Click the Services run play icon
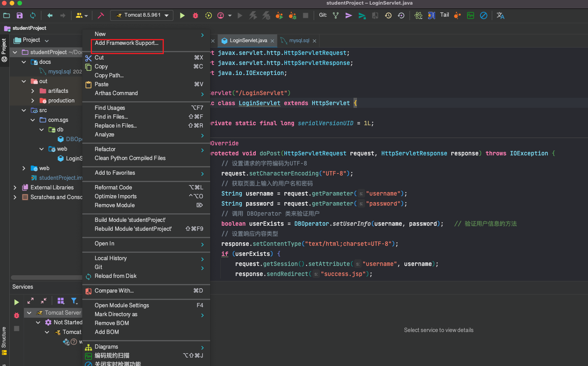The width and height of the screenshot is (588, 366). (x=16, y=302)
